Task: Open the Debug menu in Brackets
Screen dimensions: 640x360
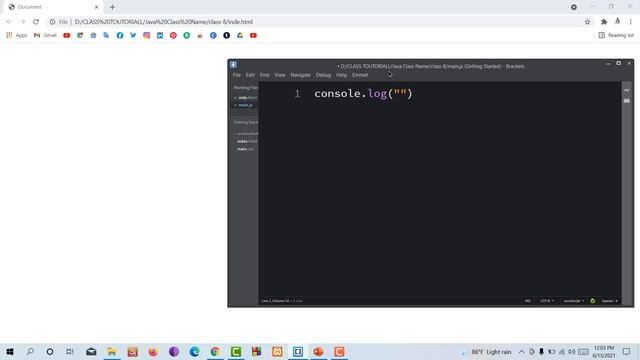Action: [323, 75]
